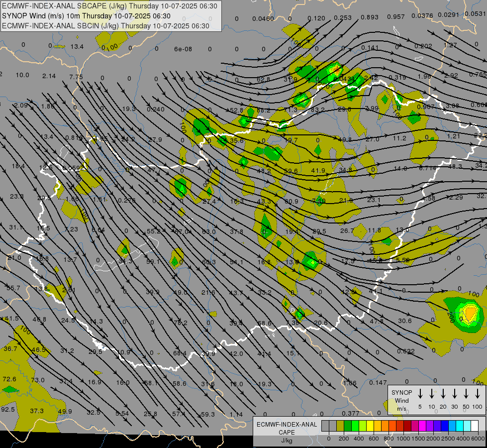Click the 0.377 value on the map
Viewport: 487px width, 448px height.
[351, 413]
